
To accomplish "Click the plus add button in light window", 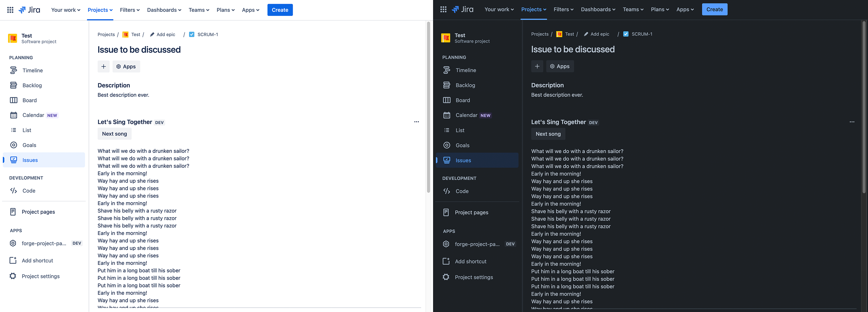I will pos(104,66).
